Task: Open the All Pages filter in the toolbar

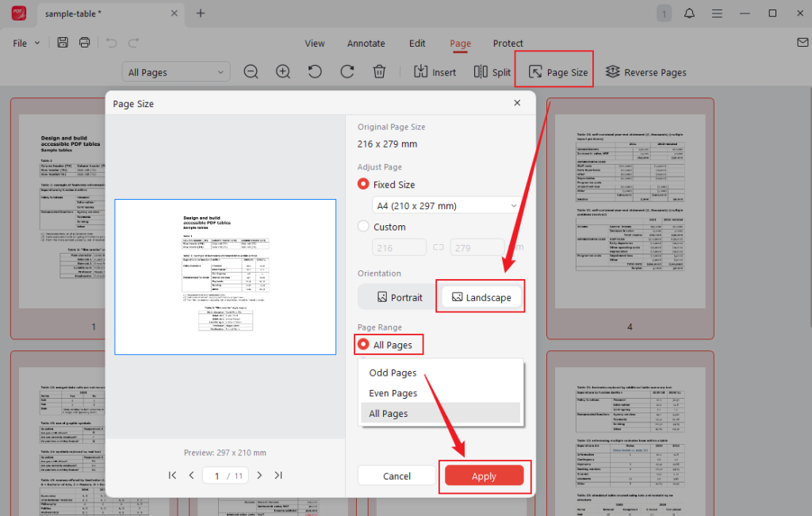Action: (175, 71)
